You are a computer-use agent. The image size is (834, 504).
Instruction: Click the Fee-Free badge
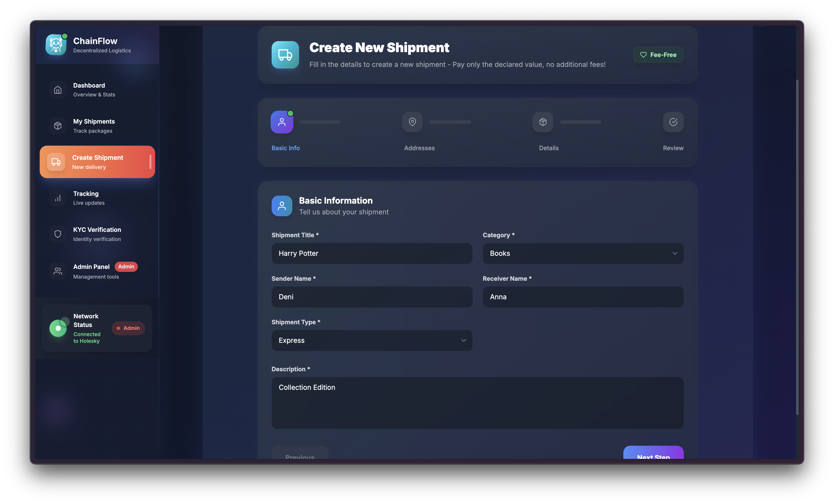(x=658, y=55)
